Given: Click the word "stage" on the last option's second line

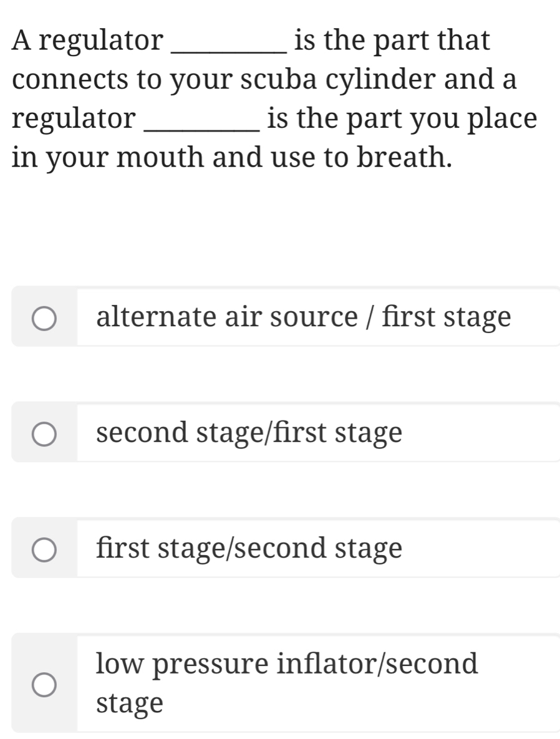Looking at the screenshot, I should pos(130,703).
